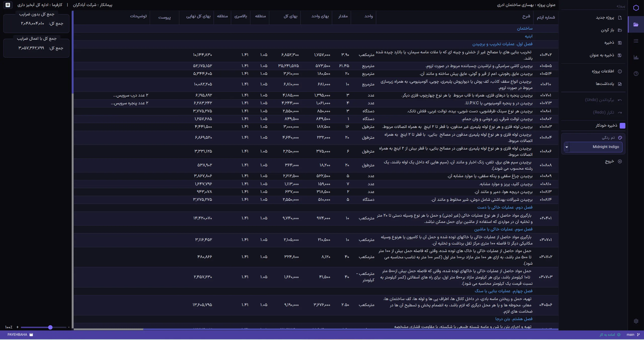Viewport: 644px width, 340px height.
Task: Click the شماره آیتم column header
Action: pos(546,18)
